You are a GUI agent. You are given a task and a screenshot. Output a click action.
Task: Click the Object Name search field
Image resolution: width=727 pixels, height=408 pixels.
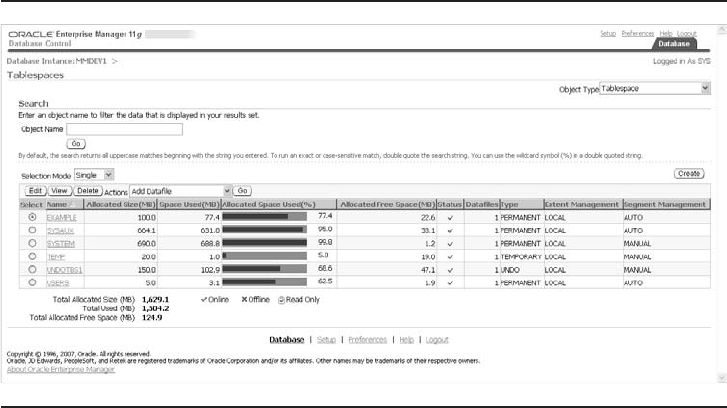pyautogui.click(x=124, y=129)
